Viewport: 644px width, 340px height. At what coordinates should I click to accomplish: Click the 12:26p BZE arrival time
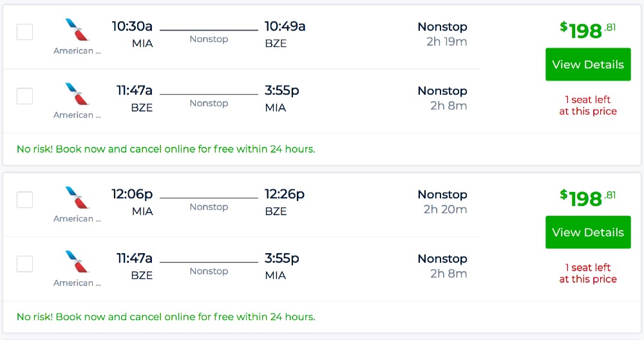coord(285,194)
